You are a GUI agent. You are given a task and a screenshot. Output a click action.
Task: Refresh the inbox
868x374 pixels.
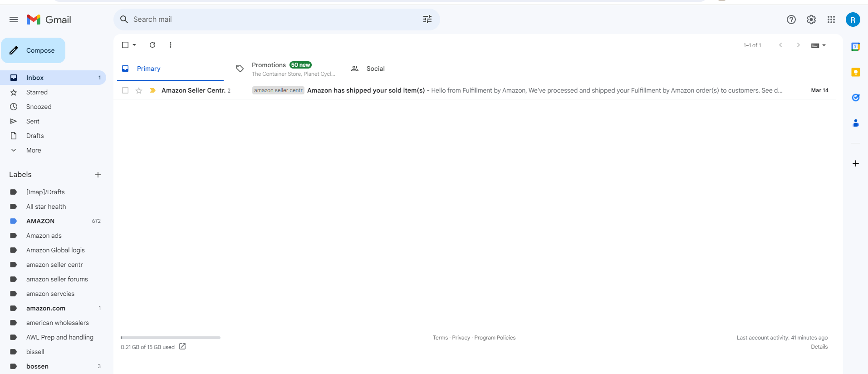[152, 45]
